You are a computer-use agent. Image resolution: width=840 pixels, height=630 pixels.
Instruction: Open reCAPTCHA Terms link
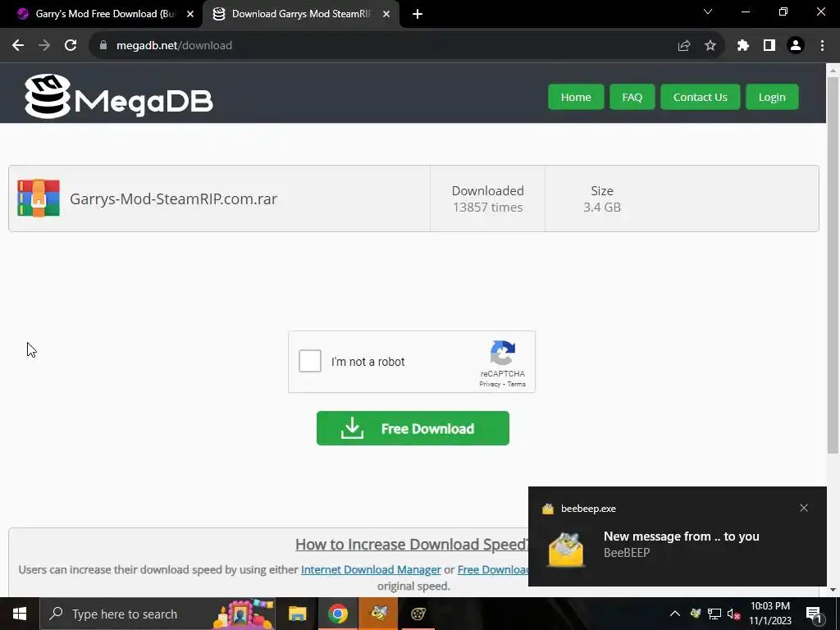coord(517,384)
